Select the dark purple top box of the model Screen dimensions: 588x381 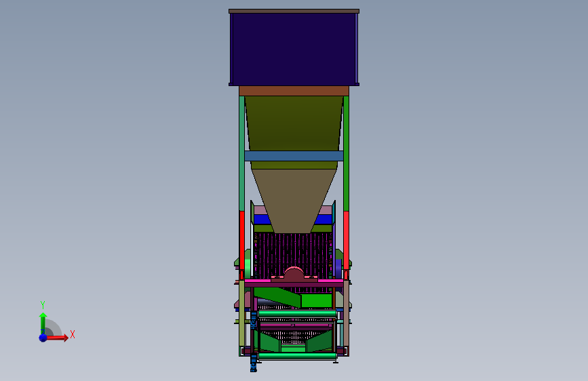pos(294,49)
